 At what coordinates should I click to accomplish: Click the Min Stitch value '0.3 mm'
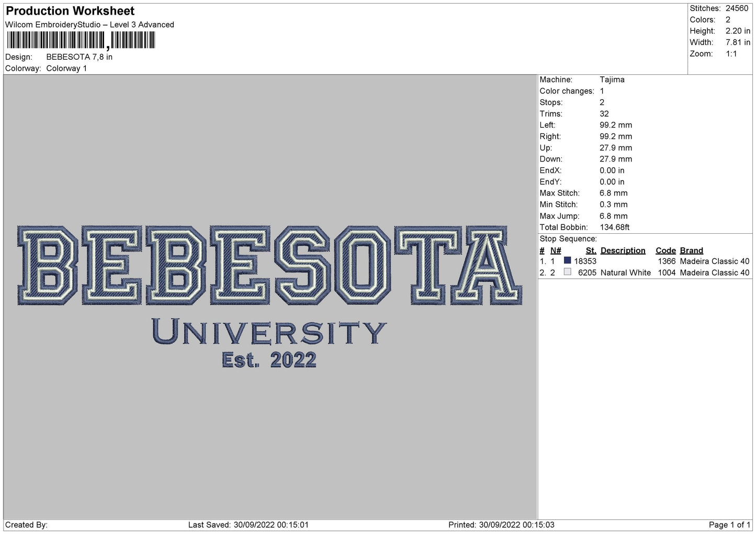coord(613,204)
